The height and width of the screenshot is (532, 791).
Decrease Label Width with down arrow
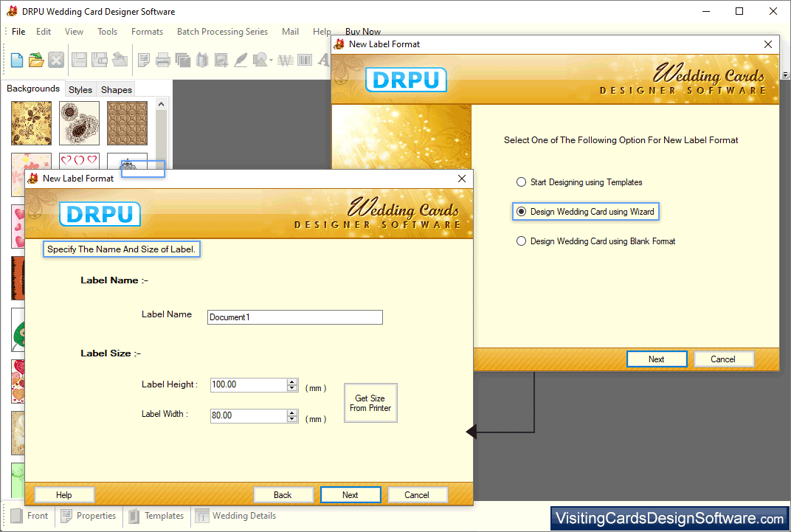click(x=292, y=419)
